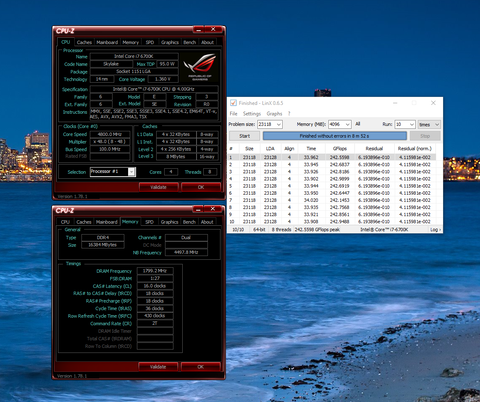Image resolution: width=480 pixels, height=402 pixels.
Task: Open Caches tab in upper CPU-Z window
Action: [x=84, y=42]
